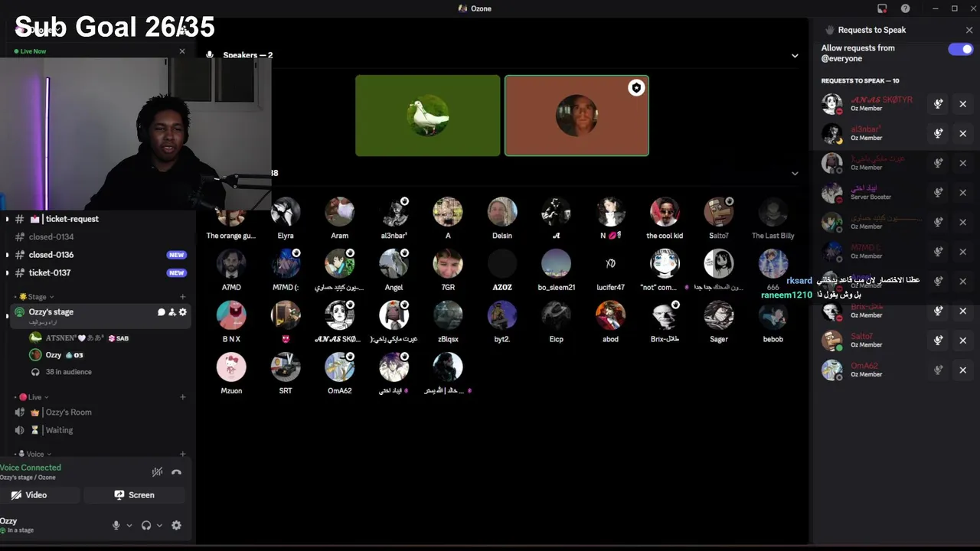Disconnect from the voice channel

177,472
